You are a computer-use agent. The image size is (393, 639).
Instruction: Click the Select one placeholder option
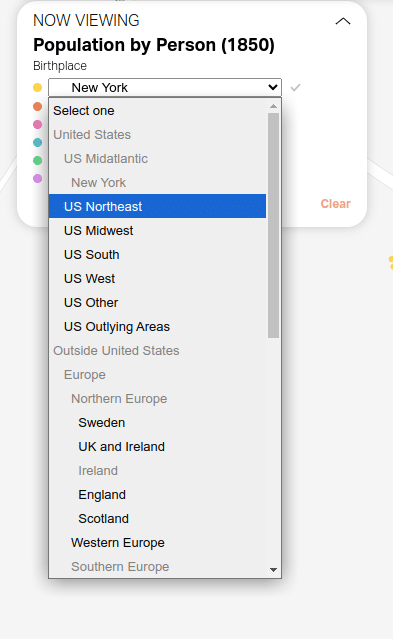click(x=157, y=110)
